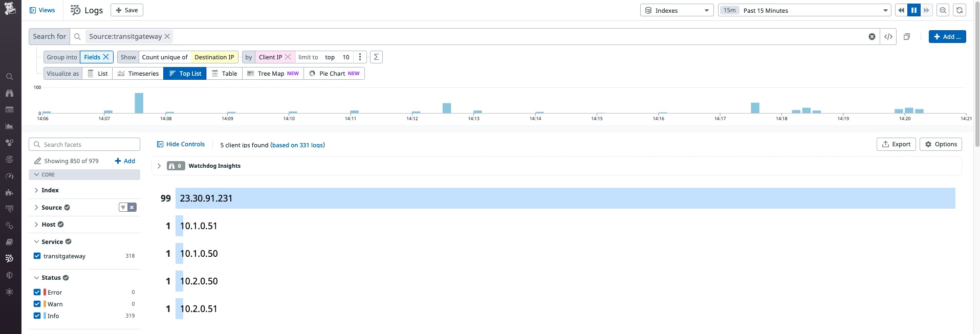This screenshot has height=334, width=980.
Task: Rewind the time range backward
Action: point(901,10)
